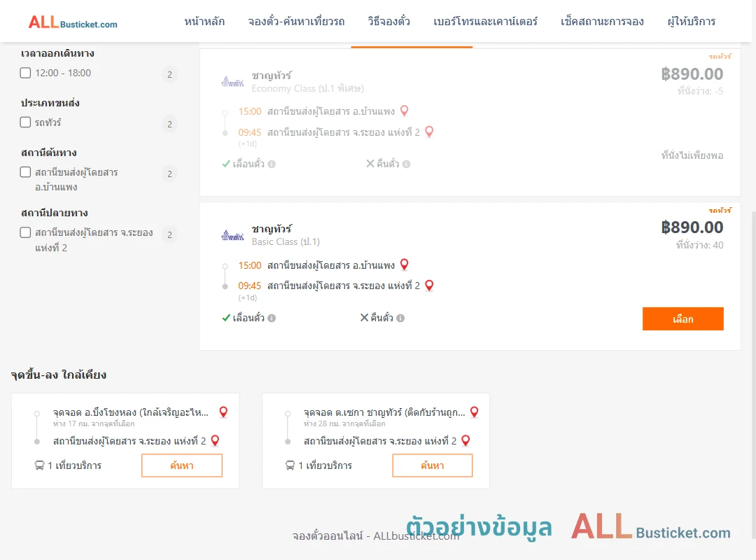Viewport: 756px width, 560px height.
Task: Click map pin for 09:45 จ.ระยอง in Economy Class trip
Action: click(429, 132)
